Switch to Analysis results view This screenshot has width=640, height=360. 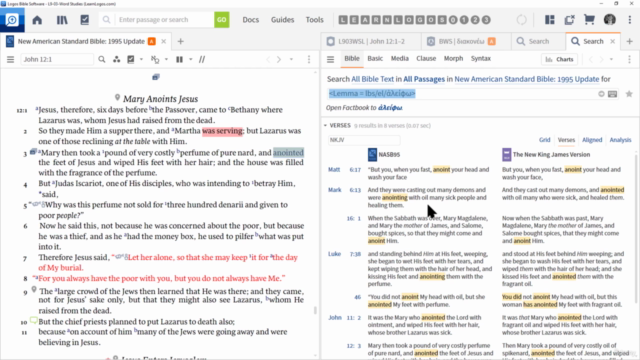coord(620,140)
